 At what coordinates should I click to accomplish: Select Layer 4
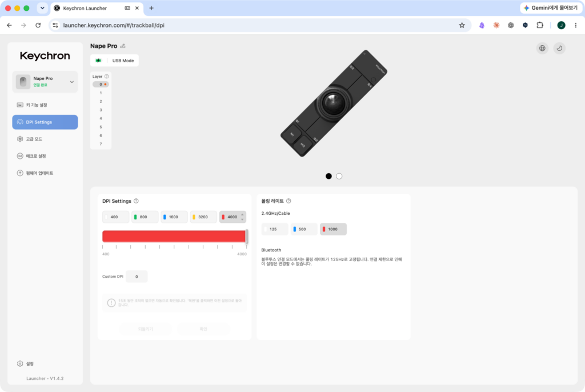[x=101, y=118]
